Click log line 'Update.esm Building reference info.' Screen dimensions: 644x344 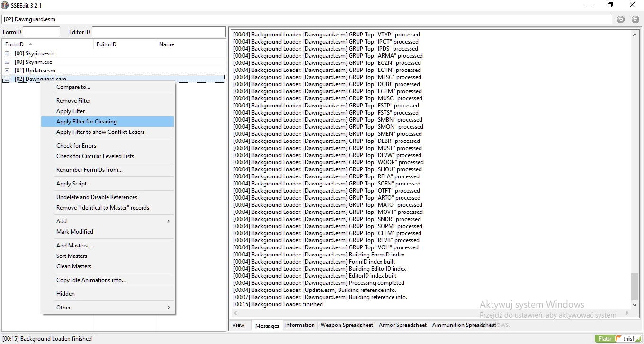[x=315, y=290]
